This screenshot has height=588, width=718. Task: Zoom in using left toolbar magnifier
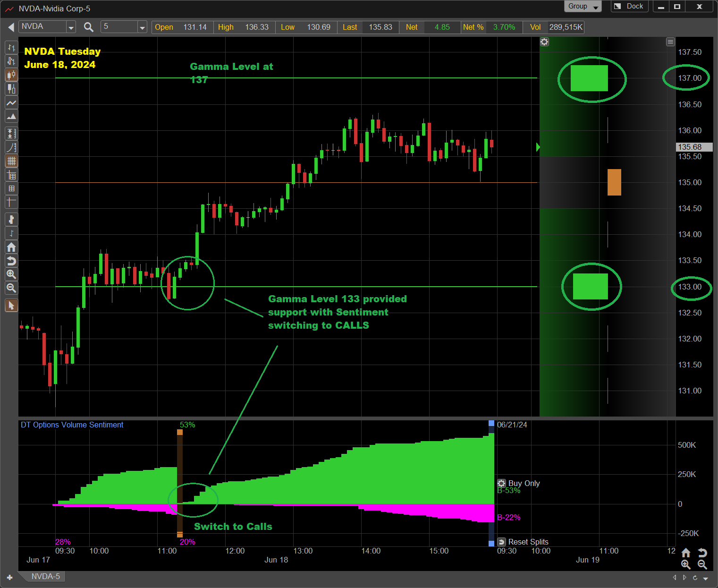[11, 274]
